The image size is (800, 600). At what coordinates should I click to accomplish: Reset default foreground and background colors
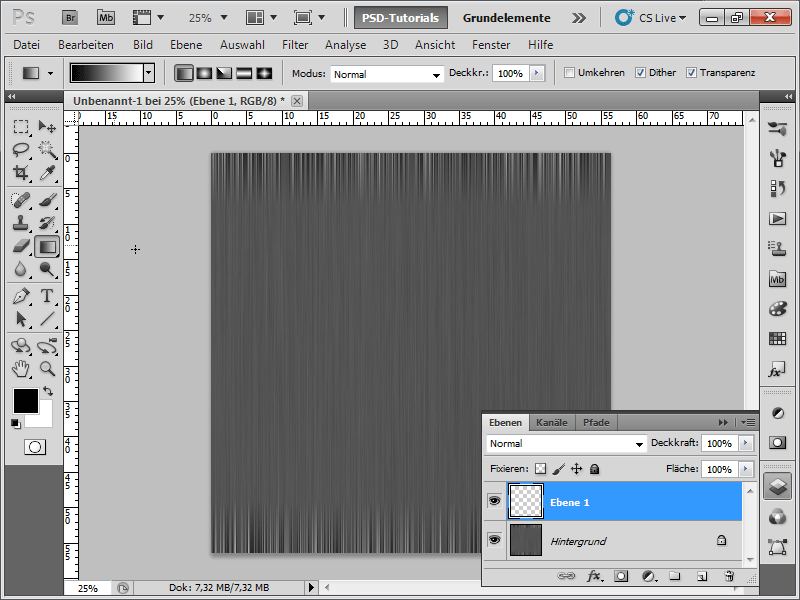tap(16, 423)
